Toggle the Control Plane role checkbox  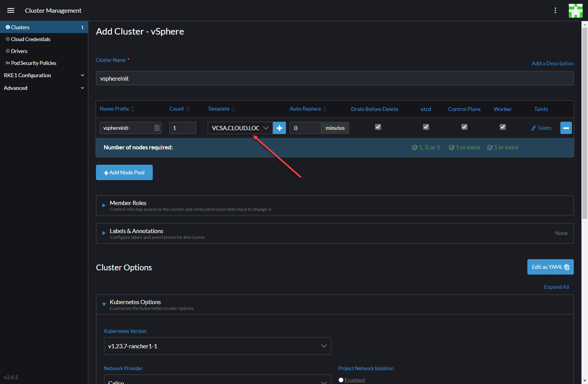click(x=464, y=127)
